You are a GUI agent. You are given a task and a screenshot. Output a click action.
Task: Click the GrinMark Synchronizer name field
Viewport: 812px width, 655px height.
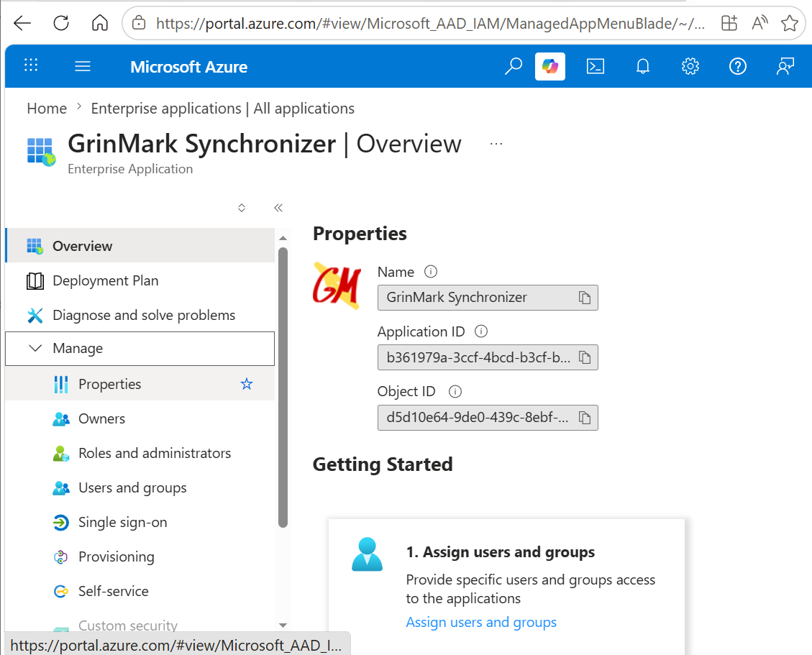coord(488,298)
